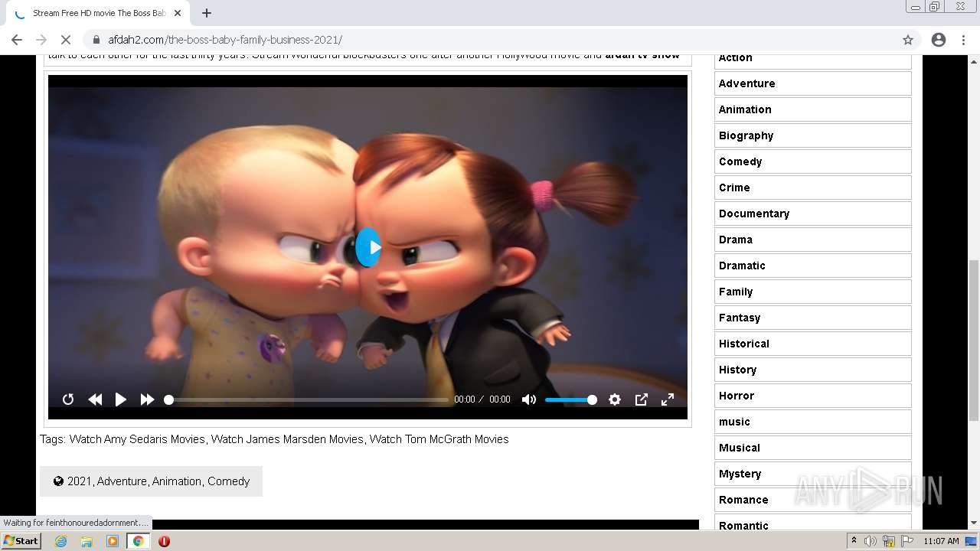The height and width of the screenshot is (551, 980).
Task: Enter fullscreen video mode
Action: (668, 399)
